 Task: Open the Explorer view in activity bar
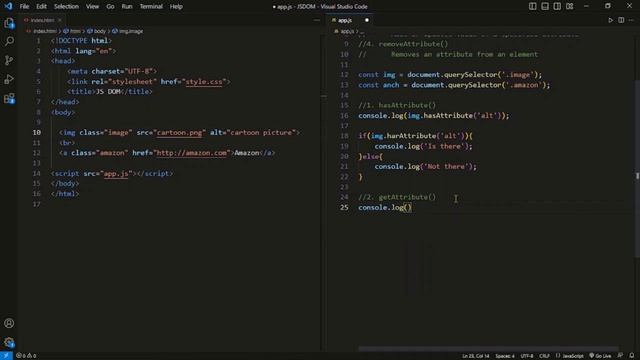point(9,23)
